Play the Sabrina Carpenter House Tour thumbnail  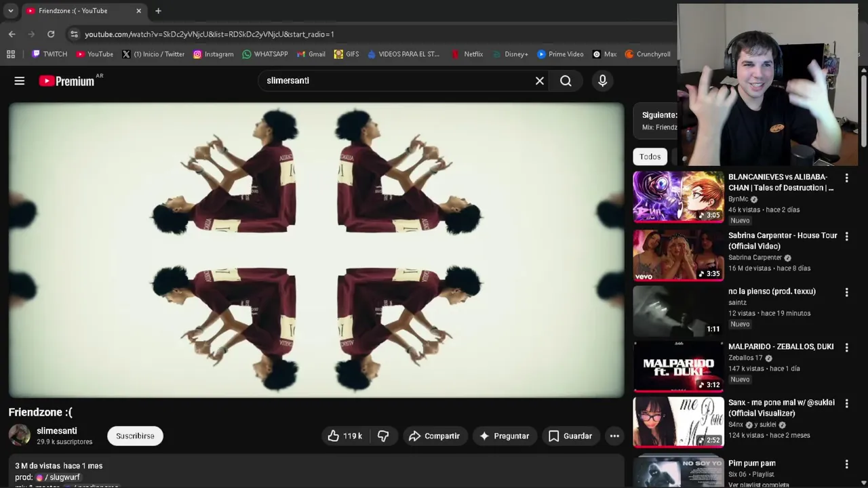pos(678,255)
